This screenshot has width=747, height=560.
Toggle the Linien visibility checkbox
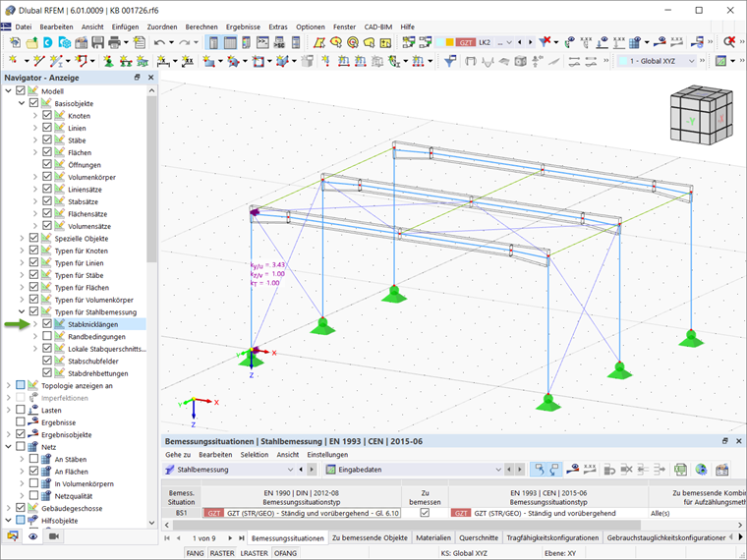tap(47, 128)
